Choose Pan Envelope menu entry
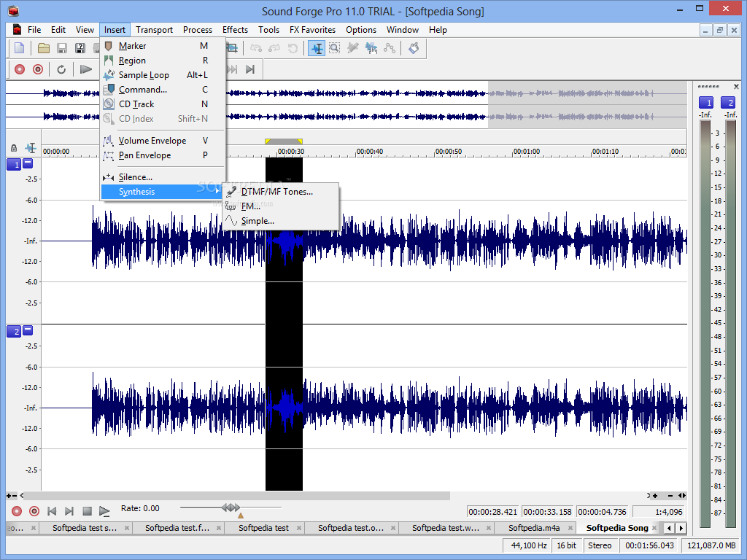Screen dimensions: 747x560 click(x=163, y=155)
